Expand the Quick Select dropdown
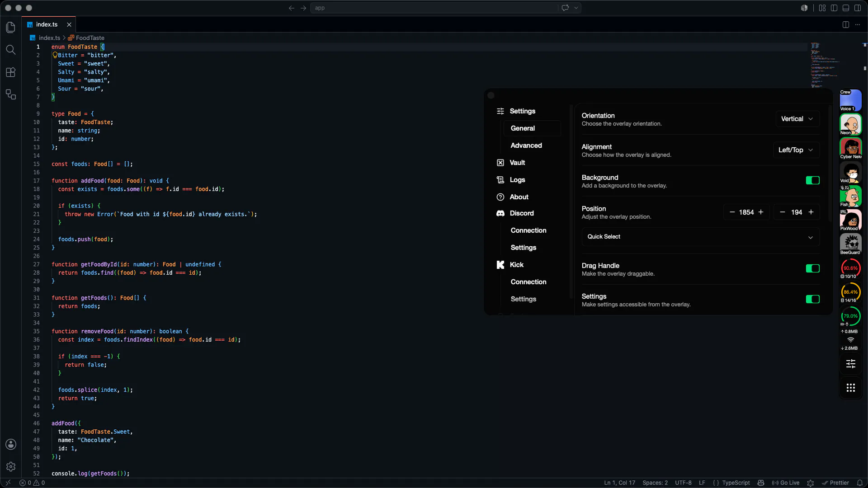 click(x=700, y=237)
